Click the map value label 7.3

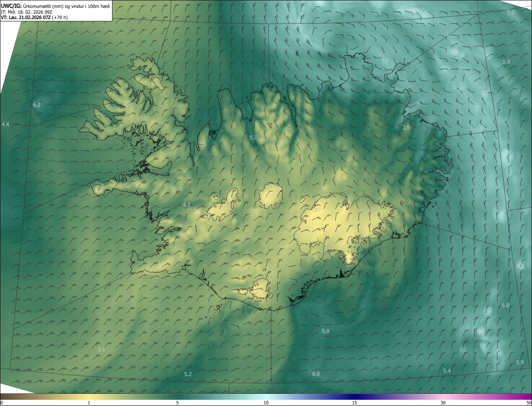510,13
